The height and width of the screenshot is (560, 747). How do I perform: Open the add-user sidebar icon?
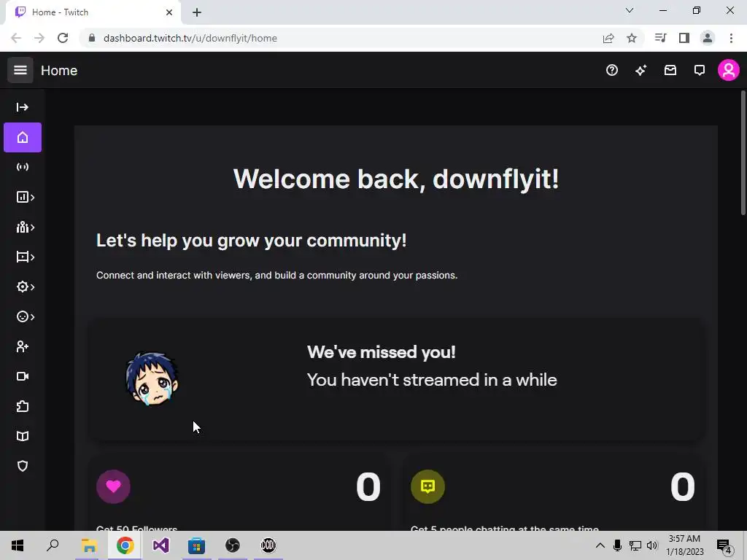click(23, 346)
